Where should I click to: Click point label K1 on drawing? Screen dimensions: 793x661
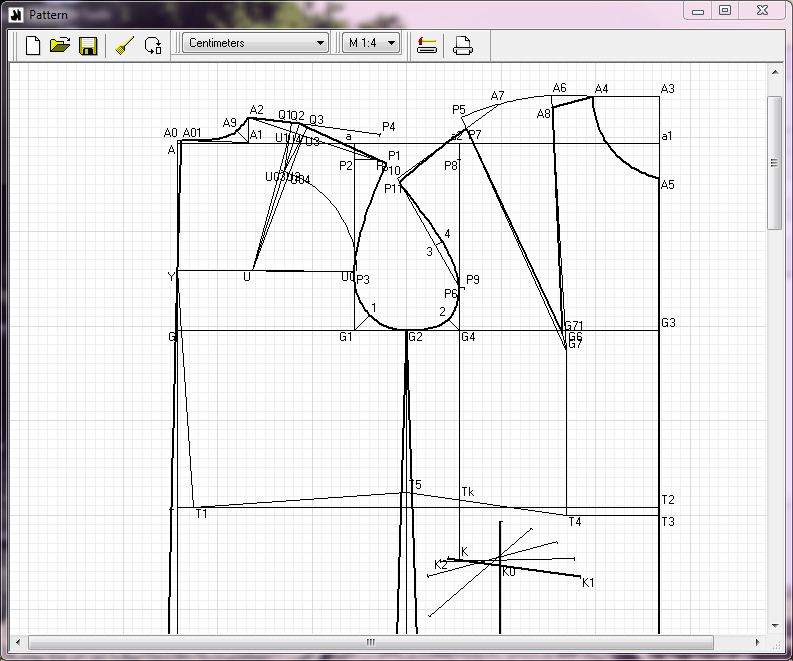[588, 583]
